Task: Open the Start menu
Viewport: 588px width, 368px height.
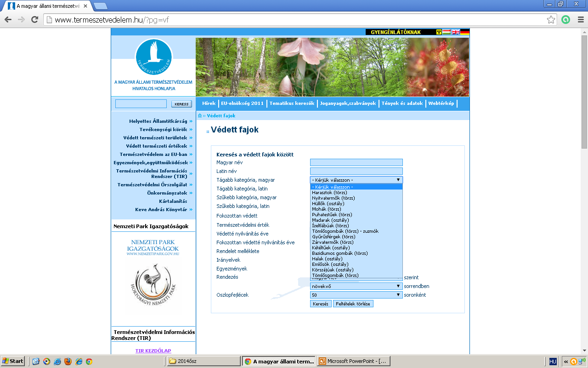Action: [x=13, y=361]
